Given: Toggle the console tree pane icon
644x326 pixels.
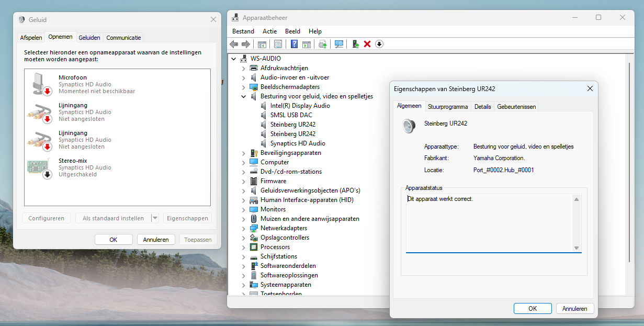Looking at the screenshot, I should 262,44.
